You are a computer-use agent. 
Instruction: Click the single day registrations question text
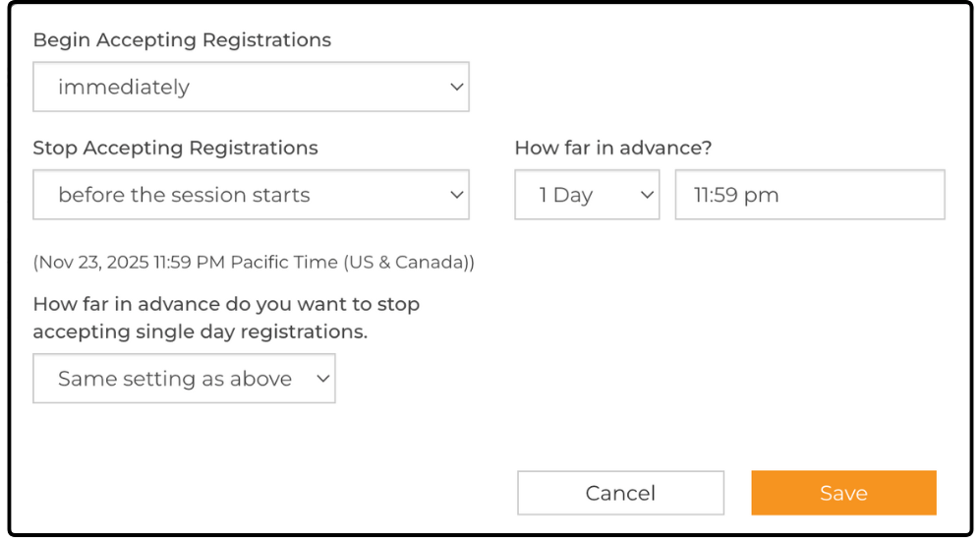(226, 318)
